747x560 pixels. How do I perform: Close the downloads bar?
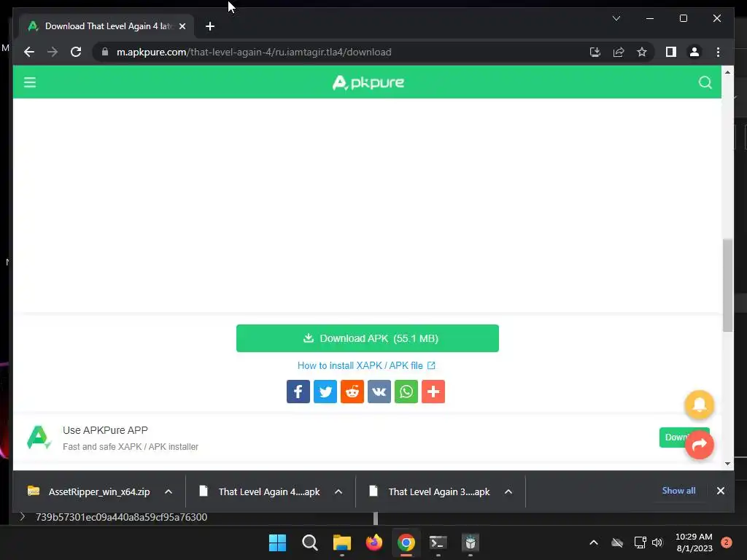click(720, 491)
